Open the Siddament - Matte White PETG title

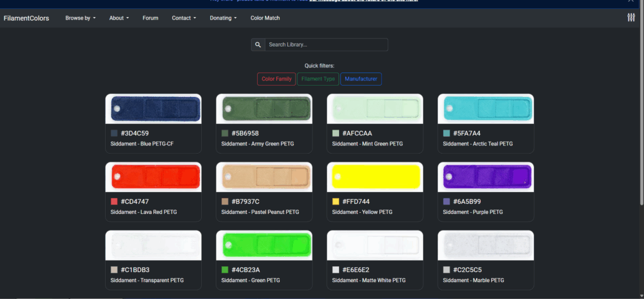click(369, 281)
